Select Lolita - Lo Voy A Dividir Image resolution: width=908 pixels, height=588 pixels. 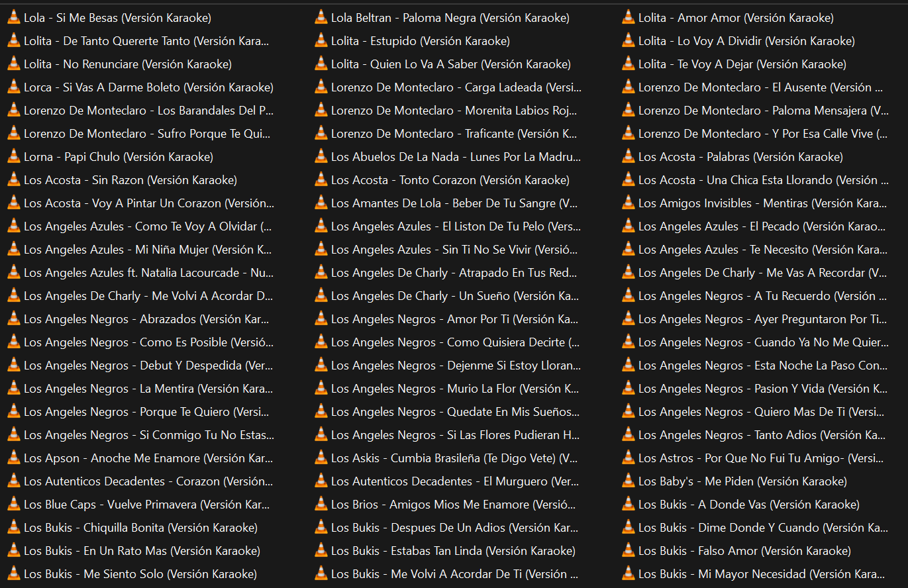click(746, 41)
